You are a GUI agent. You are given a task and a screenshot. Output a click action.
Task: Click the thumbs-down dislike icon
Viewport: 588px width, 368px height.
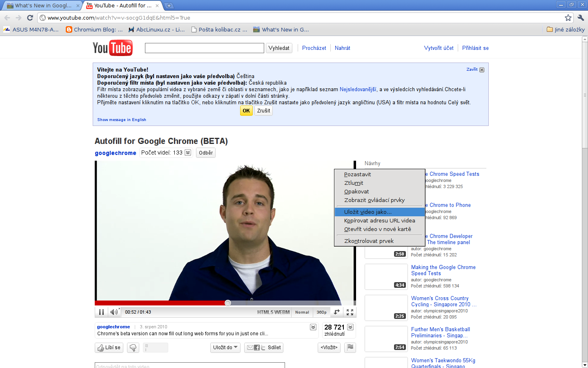(x=133, y=348)
